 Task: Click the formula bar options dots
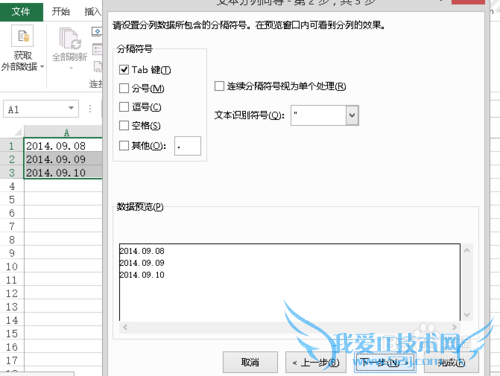[90, 109]
